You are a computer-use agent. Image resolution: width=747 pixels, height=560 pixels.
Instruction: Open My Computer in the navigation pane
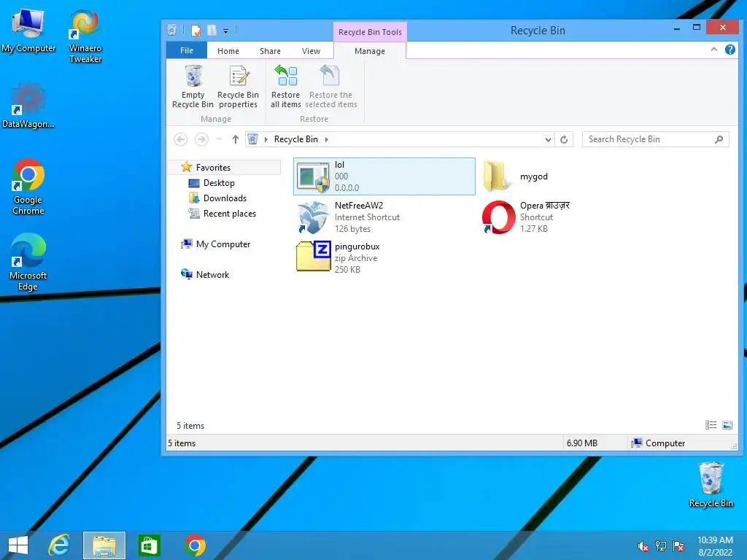pos(223,244)
